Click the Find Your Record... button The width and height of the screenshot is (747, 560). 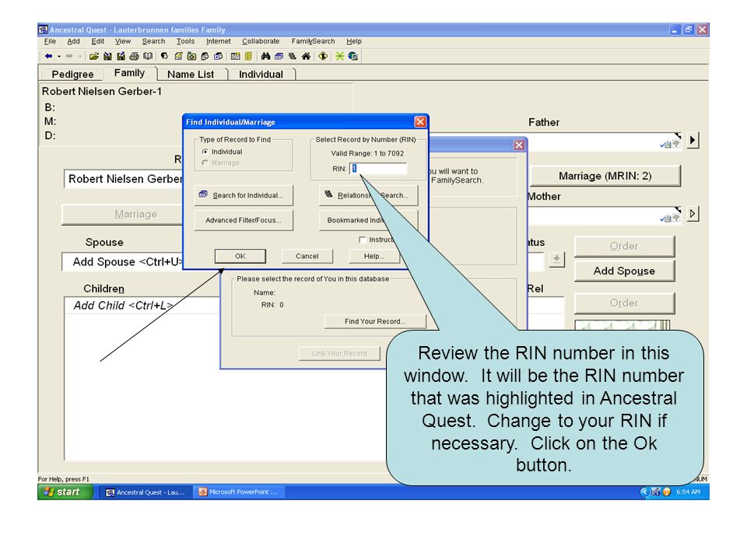tap(375, 321)
